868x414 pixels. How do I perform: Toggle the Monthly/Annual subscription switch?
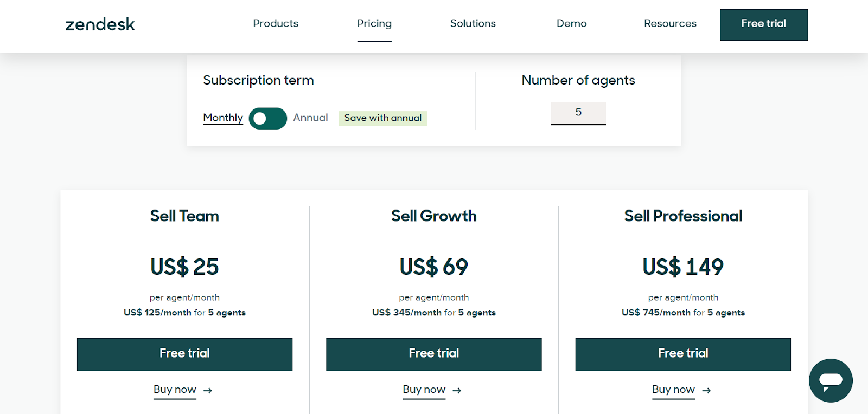[x=268, y=118]
